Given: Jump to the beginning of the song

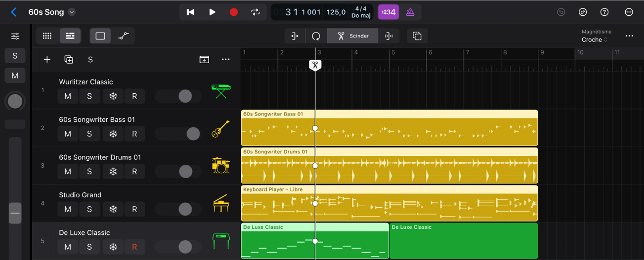Looking at the screenshot, I should [190, 12].
